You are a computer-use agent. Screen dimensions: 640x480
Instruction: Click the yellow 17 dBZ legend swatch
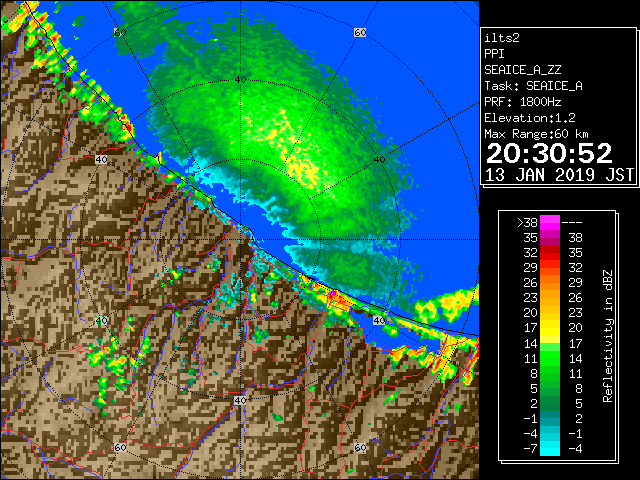(x=550, y=328)
